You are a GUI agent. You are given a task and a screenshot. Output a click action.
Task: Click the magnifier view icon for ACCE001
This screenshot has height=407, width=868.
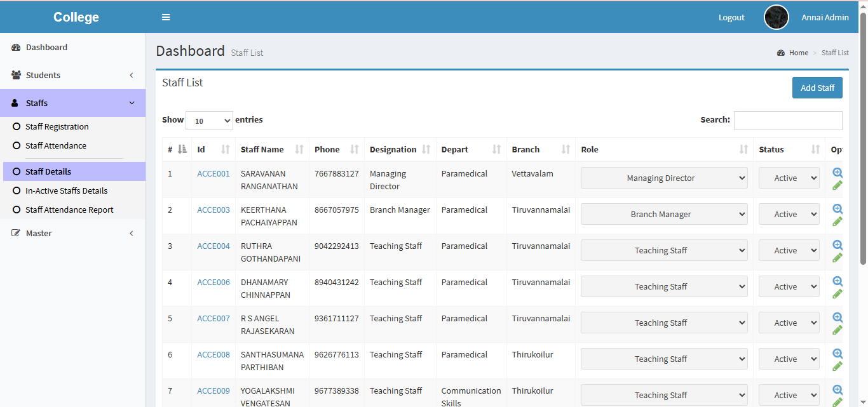pos(837,173)
